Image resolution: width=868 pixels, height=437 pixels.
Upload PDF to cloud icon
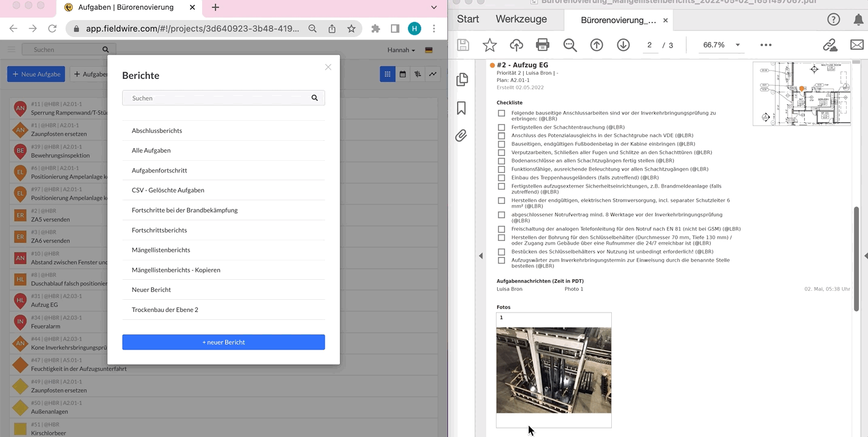tap(516, 45)
